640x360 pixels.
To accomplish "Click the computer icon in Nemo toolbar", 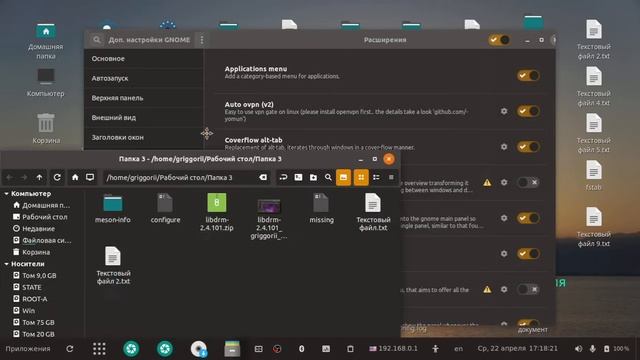I will click(90, 177).
